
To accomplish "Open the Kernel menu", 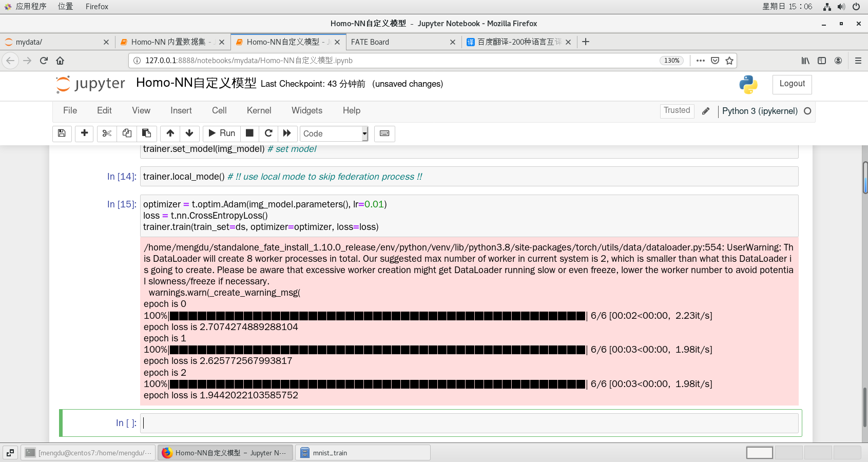I will 259,110.
